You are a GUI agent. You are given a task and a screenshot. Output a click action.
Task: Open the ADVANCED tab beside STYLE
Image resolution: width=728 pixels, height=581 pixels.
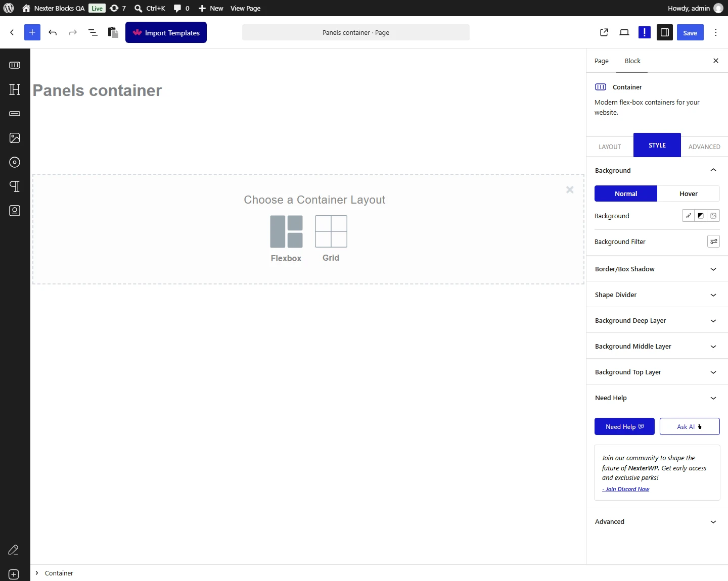click(704, 147)
